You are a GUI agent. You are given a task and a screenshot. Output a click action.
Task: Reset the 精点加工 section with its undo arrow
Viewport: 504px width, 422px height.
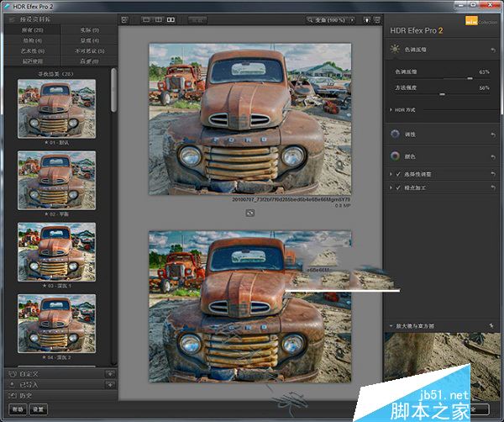(x=493, y=187)
